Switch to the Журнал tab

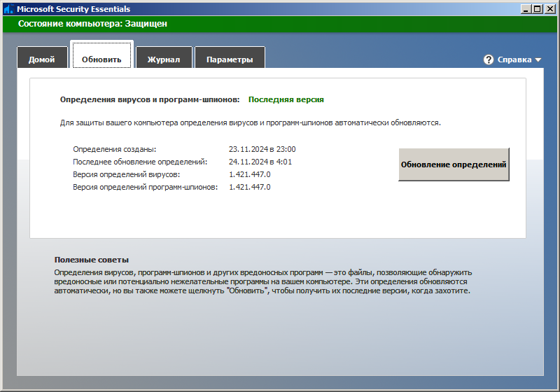point(164,57)
